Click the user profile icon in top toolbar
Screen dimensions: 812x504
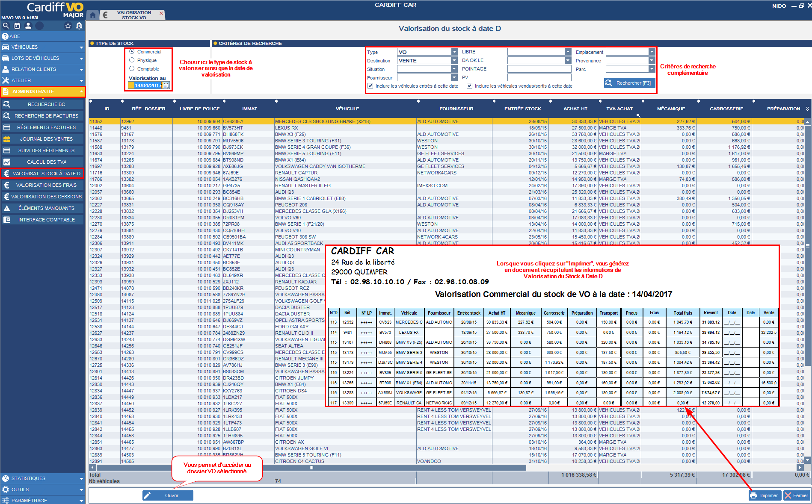click(x=28, y=26)
